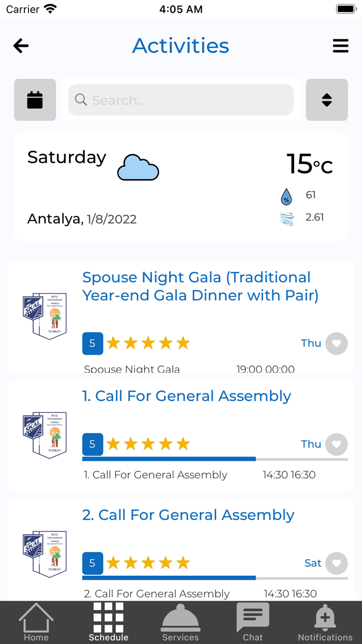
Task: Toggle the heart on 1. Call For General Assembly
Action: pos(336,444)
